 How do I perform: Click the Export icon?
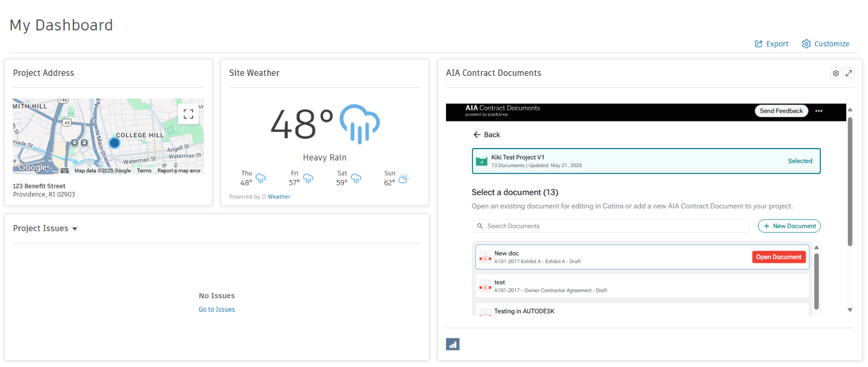tap(758, 44)
